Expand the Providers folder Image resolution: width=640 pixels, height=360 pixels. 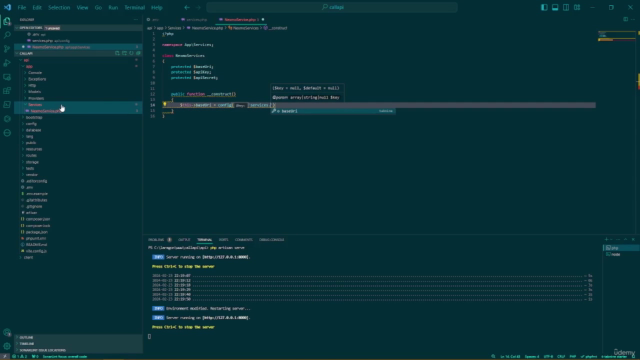click(x=36, y=98)
